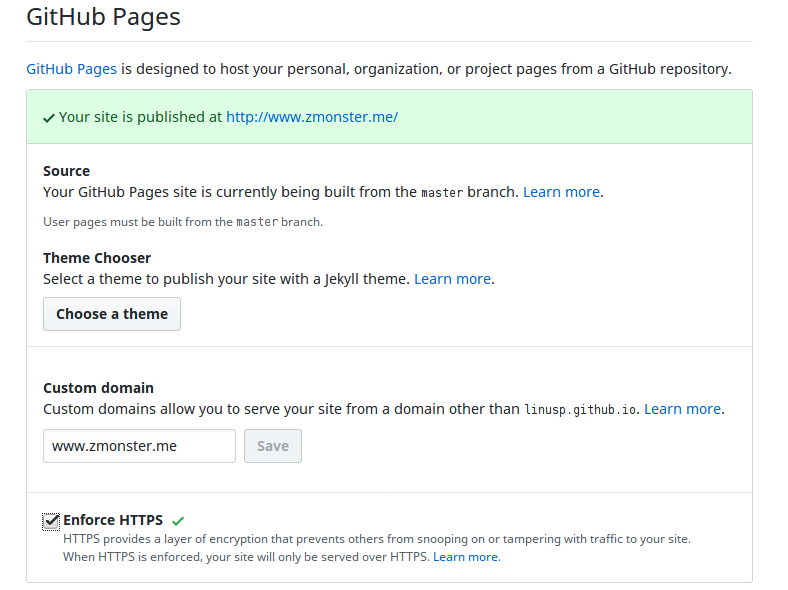Open the GitHub Pages intro link
The image size is (788, 590).
click(x=71, y=69)
